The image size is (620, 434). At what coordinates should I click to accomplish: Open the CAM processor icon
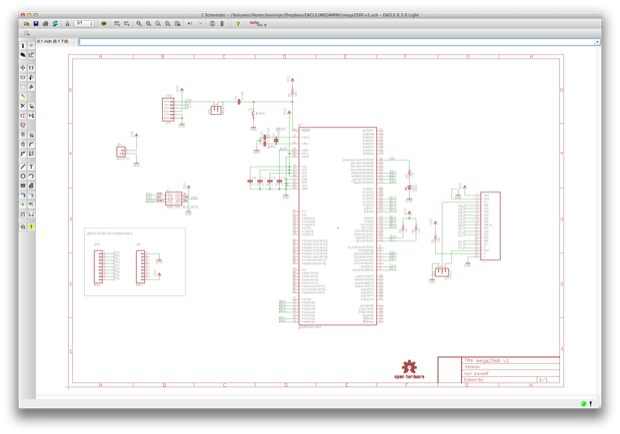point(55,24)
